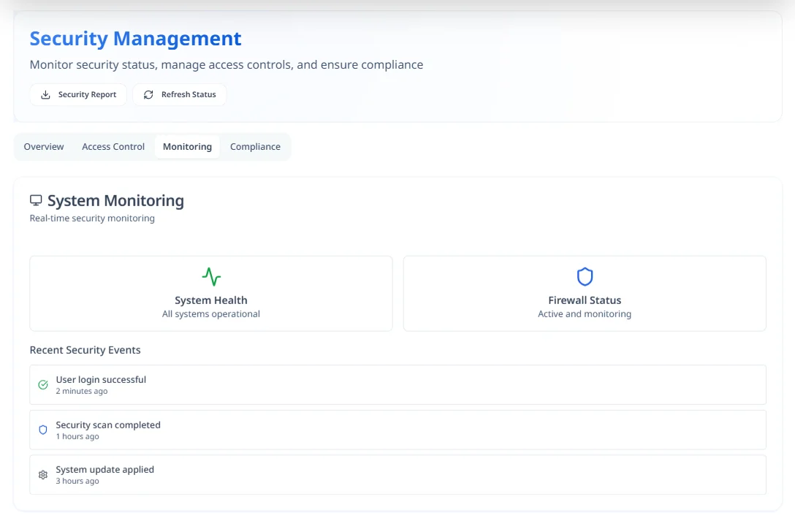Viewport: 795px width, 532px height.
Task: Click the gear icon for system update event
Action: (43, 475)
